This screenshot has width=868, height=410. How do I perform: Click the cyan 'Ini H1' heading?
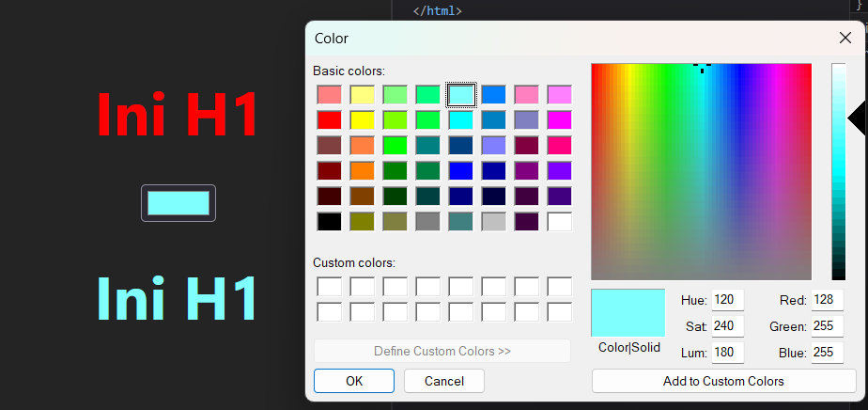178,299
